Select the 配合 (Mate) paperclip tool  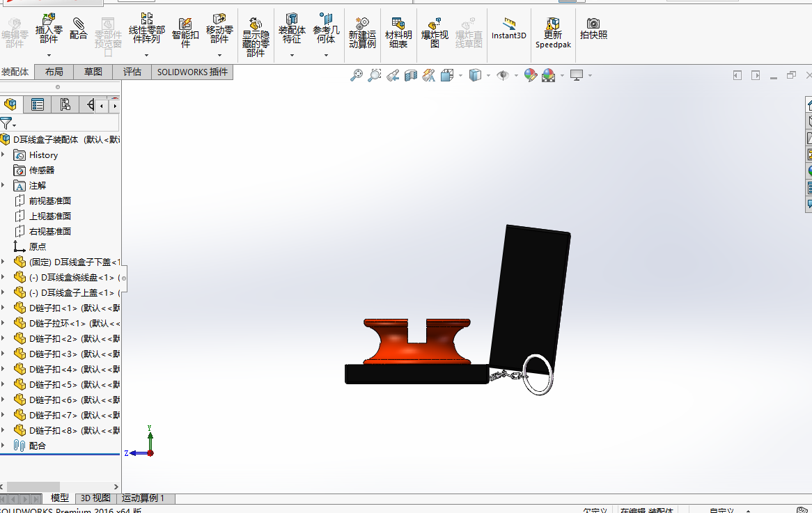(x=78, y=29)
